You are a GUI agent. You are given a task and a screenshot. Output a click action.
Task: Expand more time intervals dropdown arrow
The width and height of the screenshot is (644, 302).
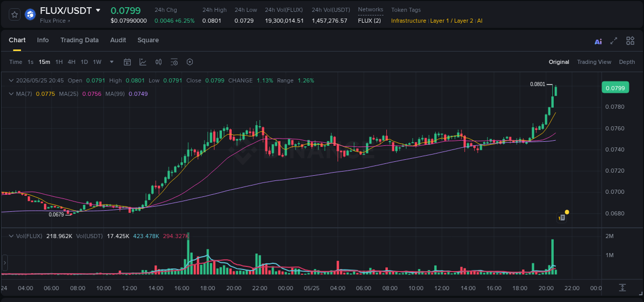pyautogui.click(x=112, y=62)
